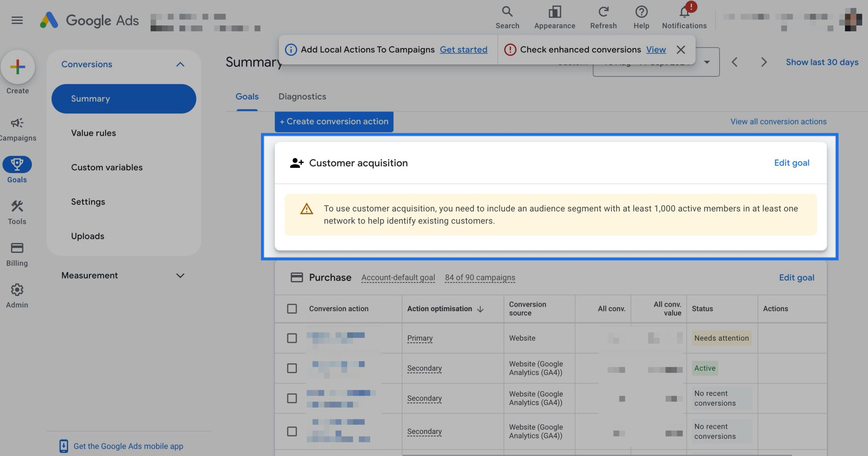Screen dimensions: 868x456
Task: Expand the Measurement section chevron
Action: click(180, 275)
